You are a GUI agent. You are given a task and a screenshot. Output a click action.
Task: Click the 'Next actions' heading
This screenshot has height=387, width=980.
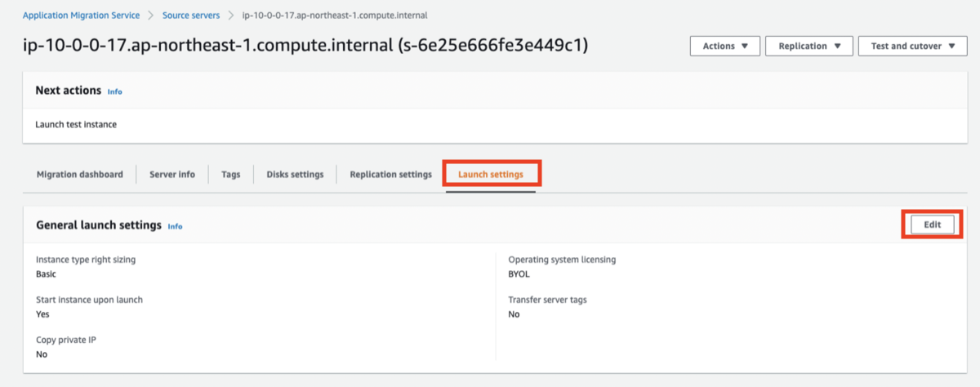pyautogui.click(x=69, y=91)
